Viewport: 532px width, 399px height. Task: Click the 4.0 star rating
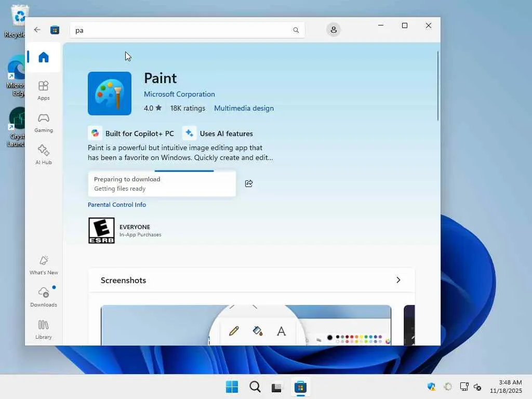point(153,108)
